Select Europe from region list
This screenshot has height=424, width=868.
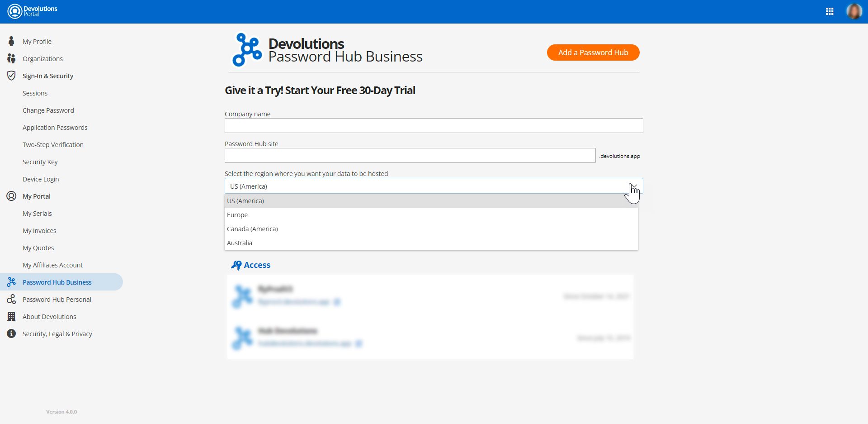pyautogui.click(x=237, y=215)
